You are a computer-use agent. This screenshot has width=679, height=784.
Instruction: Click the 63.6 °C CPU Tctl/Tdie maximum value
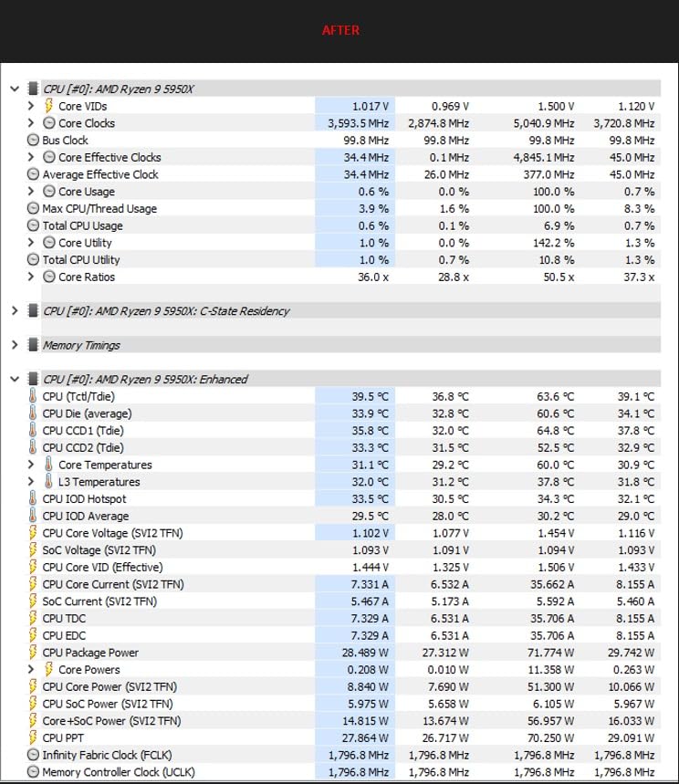point(556,396)
